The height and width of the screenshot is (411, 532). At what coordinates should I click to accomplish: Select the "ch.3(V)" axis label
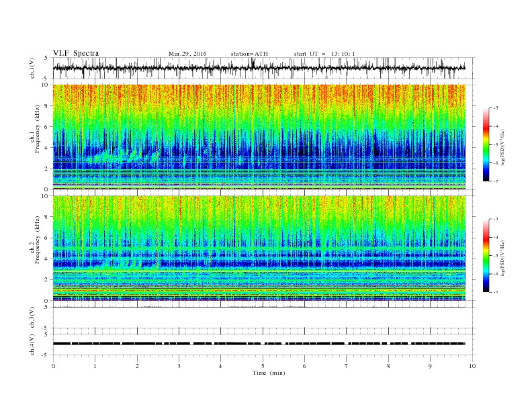click(x=32, y=318)
